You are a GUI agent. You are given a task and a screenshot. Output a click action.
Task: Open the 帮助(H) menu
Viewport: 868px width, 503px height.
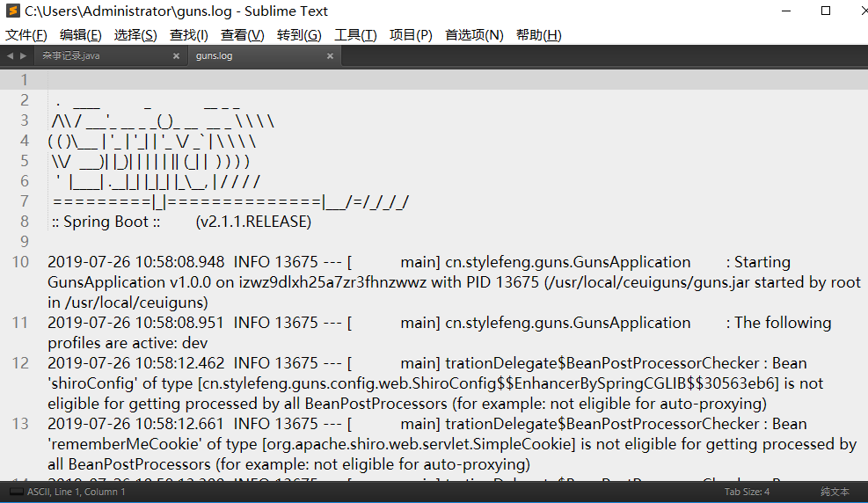(x=538, y=35)
